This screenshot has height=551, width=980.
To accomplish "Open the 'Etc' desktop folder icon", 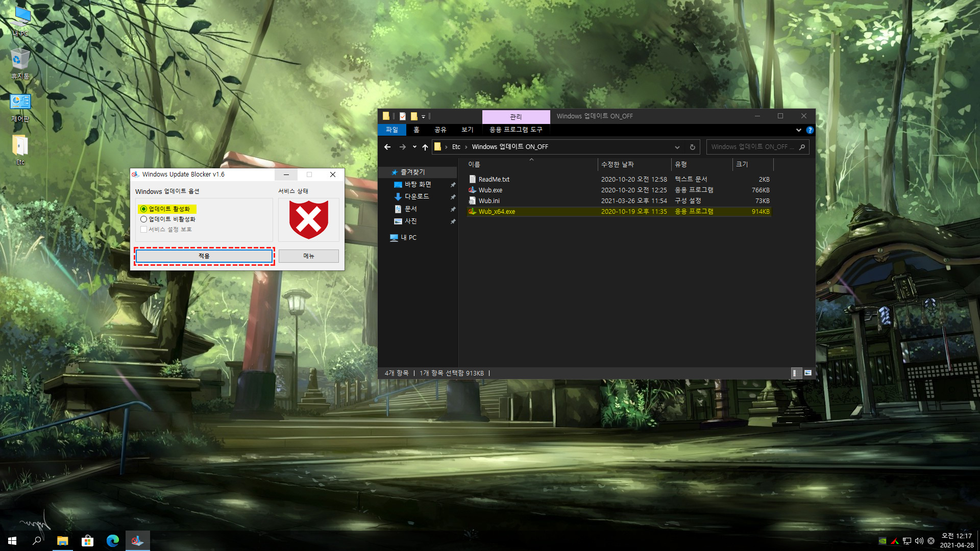I will click(x=20, y=150).
